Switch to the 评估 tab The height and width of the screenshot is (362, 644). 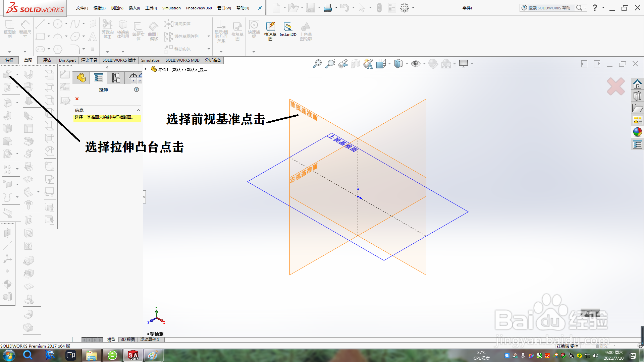tap(47, 60)
